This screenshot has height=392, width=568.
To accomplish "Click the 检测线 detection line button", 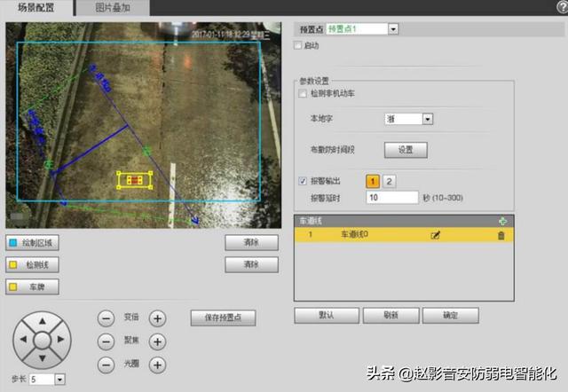I will [32, 265].
